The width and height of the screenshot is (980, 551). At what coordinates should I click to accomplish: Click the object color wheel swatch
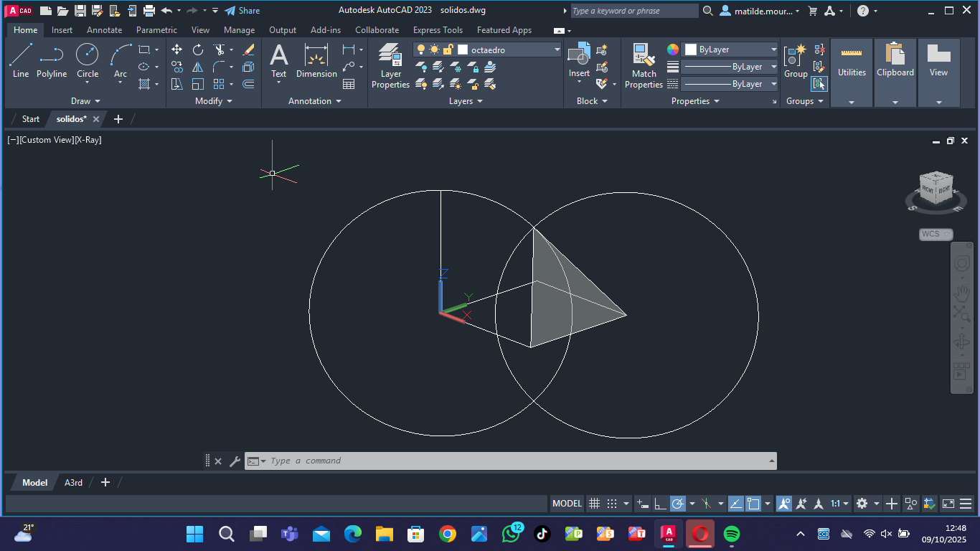[x=673, y=50]
